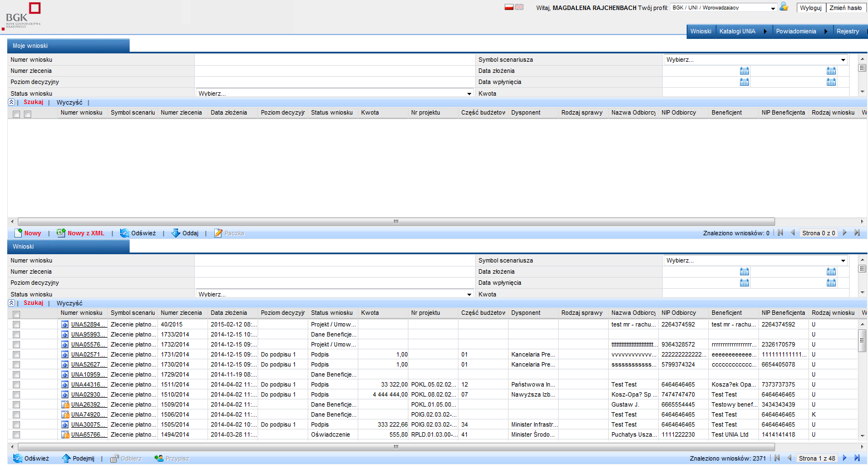Open calendar for first Data złożenia field in Wnioski panel
This screenshot has width=868, height=465.
744,271
